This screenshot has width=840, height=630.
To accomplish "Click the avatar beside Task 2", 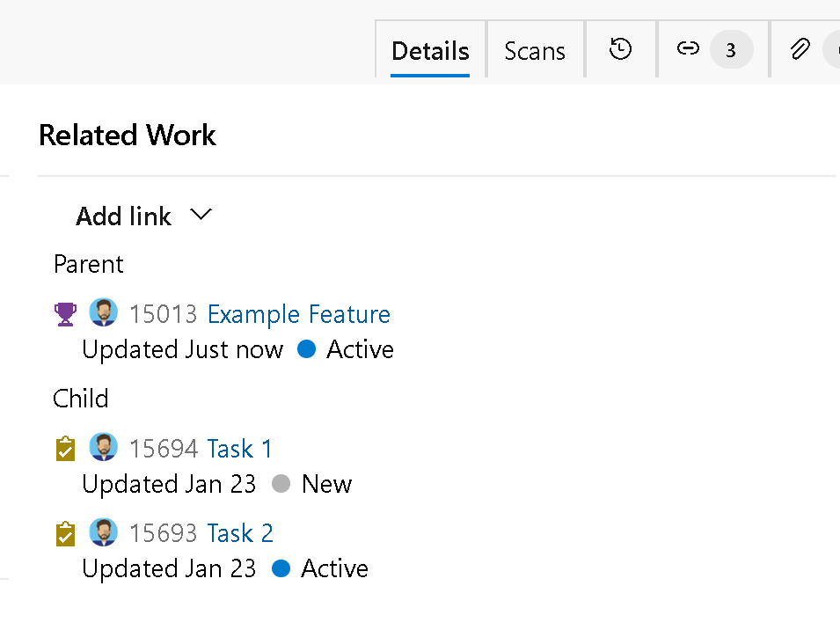I will (x=104, y=532).
